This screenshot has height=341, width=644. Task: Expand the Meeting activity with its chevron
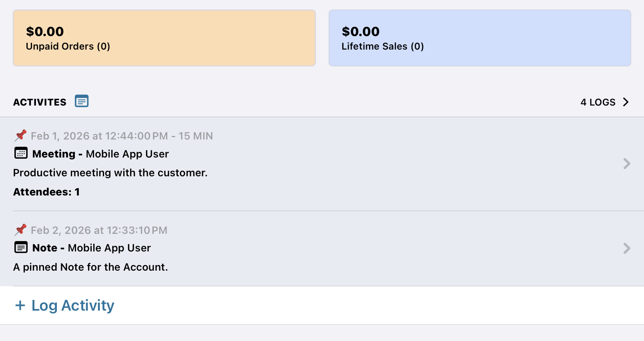tap(626, 164)
